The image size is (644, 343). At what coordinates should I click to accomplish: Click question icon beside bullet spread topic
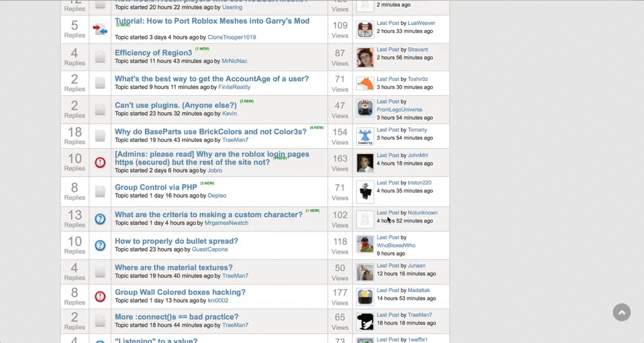click(100, 245)
